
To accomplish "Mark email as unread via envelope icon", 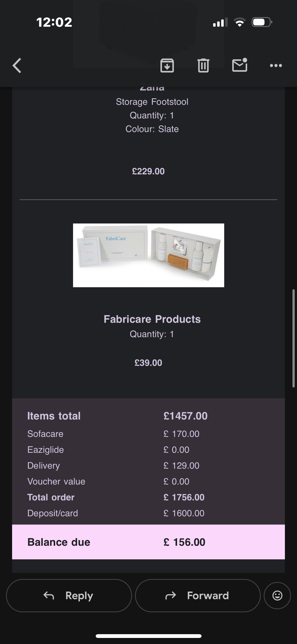I will tap(240, 65).
